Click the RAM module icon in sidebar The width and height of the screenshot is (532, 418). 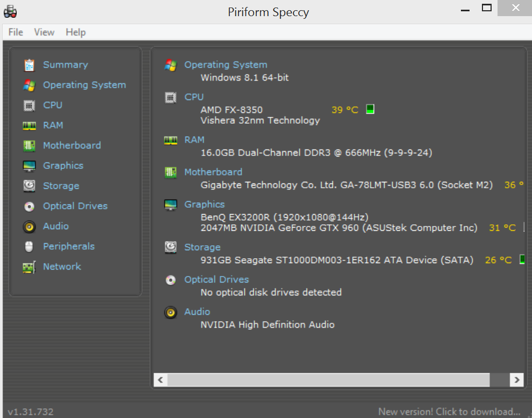tap(29, 126)
